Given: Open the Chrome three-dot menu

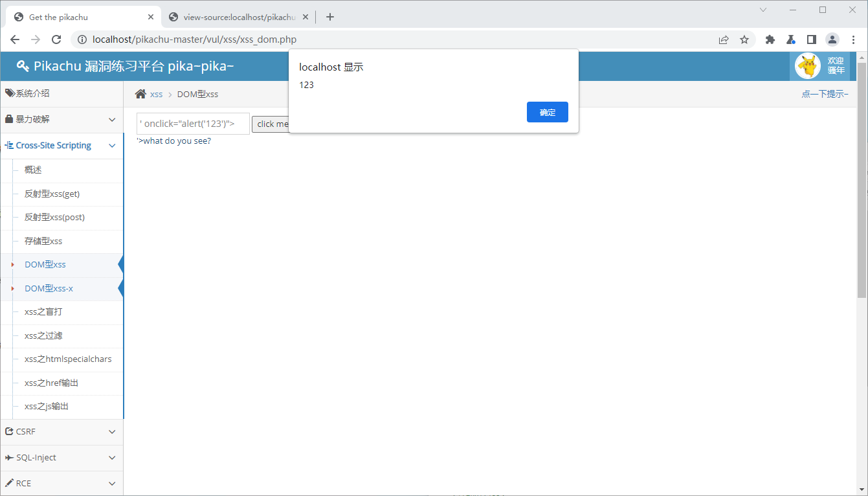Looking at the screenshot, I should (x=853, y=39).
